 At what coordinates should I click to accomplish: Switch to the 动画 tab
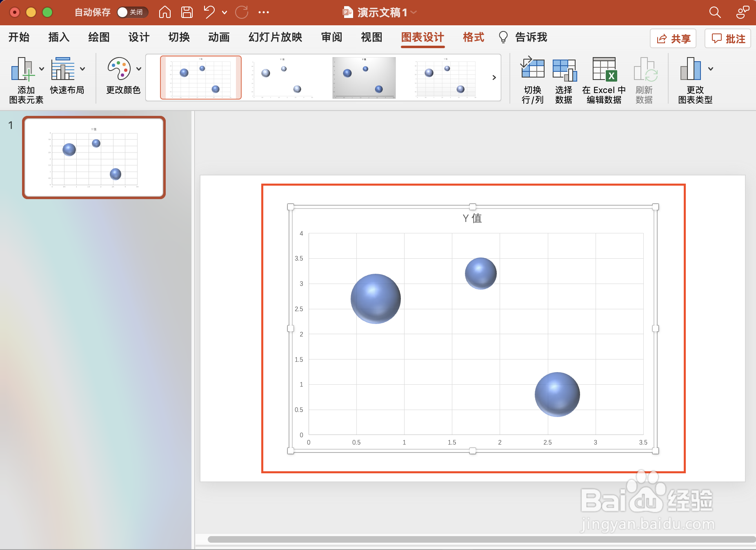click(219, 37)
